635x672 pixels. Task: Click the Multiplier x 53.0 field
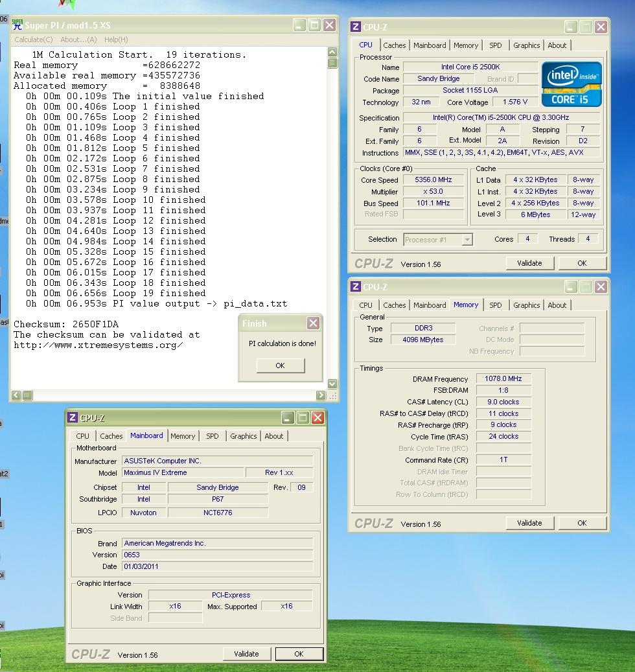pyautogui.click(x=433, y=192)
